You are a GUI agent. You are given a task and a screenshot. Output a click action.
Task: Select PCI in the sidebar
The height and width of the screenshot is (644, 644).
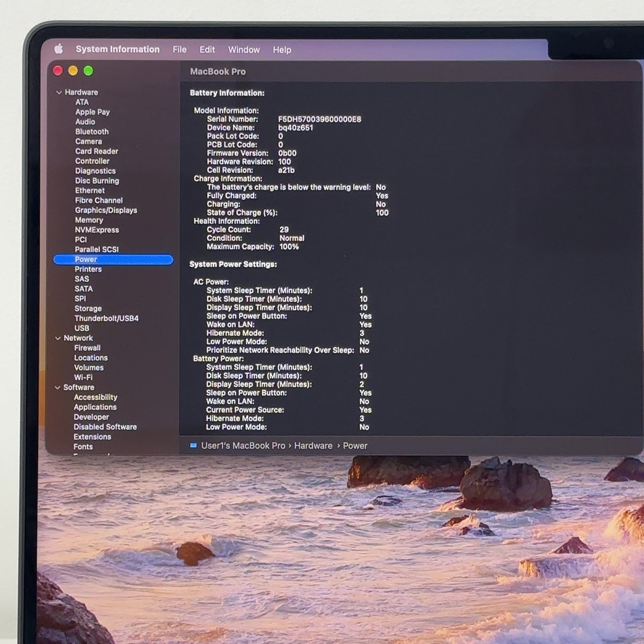[81, 239]
